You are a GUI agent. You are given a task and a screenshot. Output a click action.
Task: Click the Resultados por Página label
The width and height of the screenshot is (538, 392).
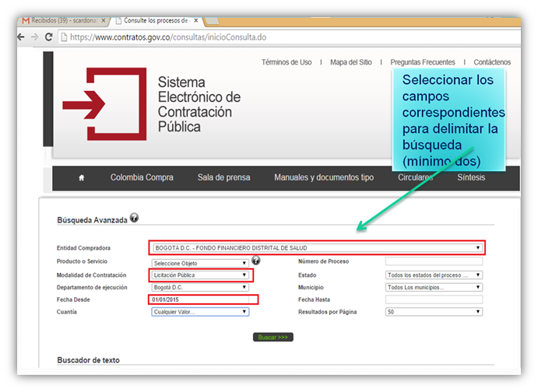click(327, 312)
